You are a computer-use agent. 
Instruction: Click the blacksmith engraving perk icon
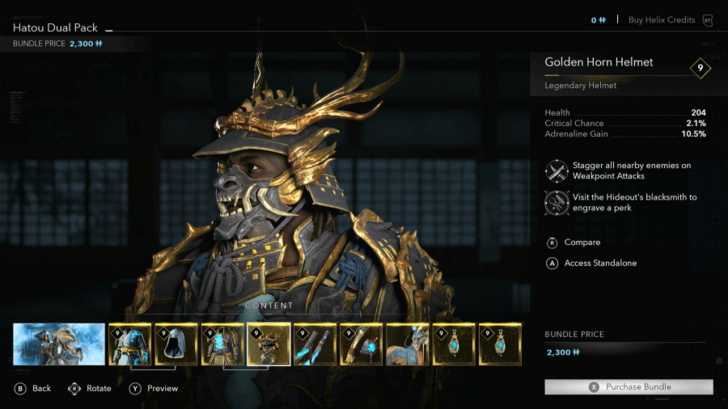pos(557,203)
